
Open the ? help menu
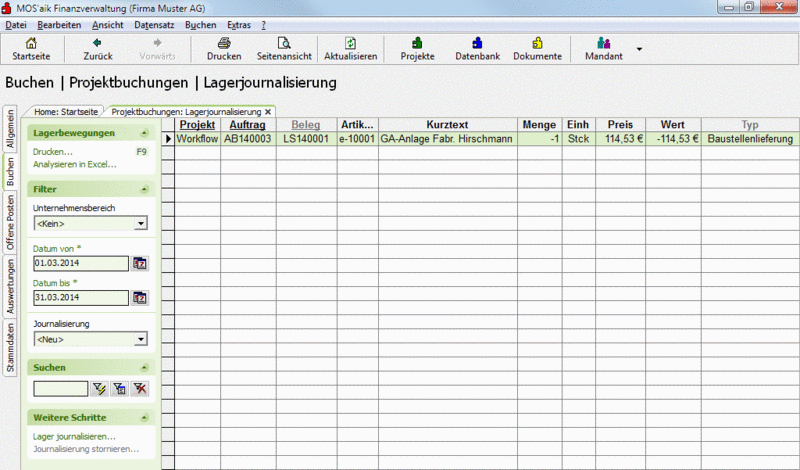click(264, 25)
